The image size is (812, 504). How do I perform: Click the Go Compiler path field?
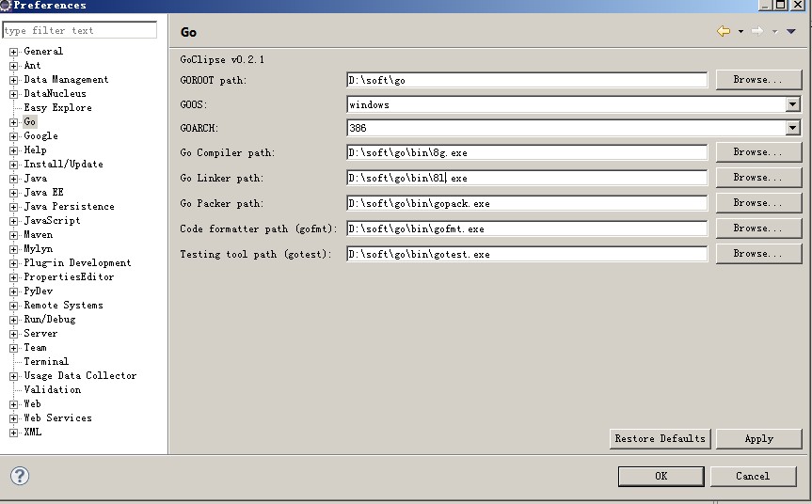pos(527,152)
